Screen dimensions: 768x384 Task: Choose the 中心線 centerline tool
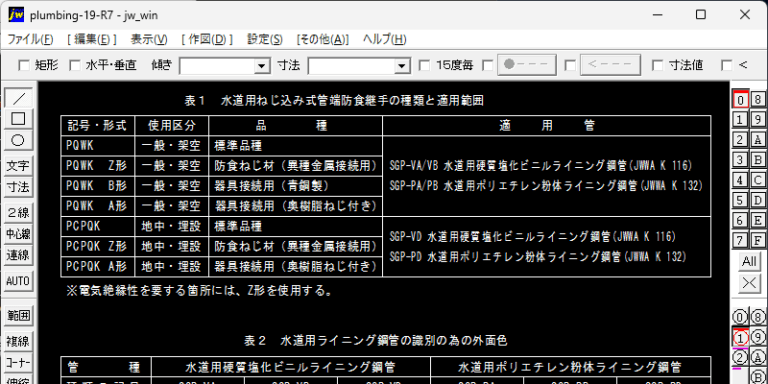click(x=18, y=234)
